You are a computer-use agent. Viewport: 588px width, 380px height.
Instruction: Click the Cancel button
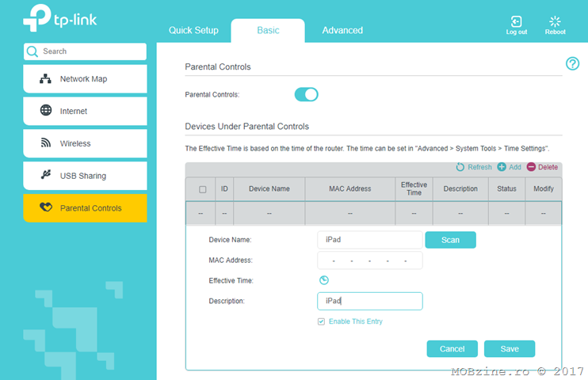[x=452, y=349]
